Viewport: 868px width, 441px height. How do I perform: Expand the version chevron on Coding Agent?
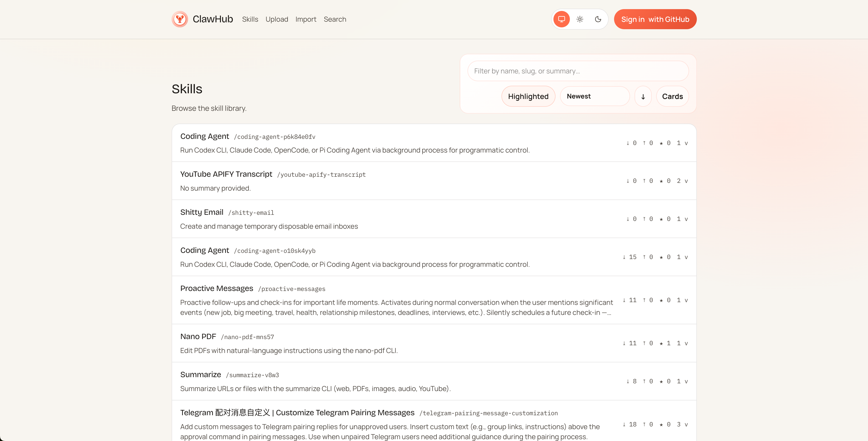click(x=686, y=143)
